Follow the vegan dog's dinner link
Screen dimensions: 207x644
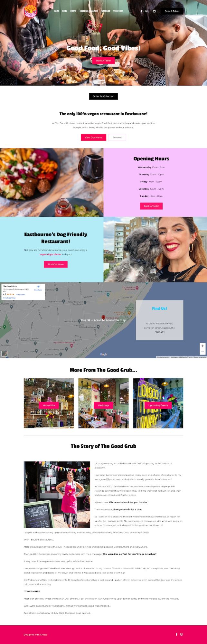[x=50, y=254]
